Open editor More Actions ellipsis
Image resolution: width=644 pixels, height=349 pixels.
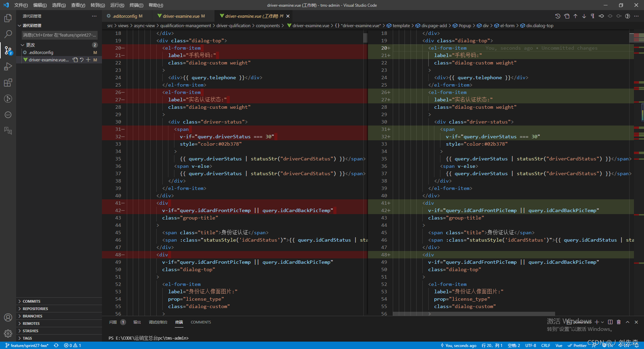pos(636,16)
